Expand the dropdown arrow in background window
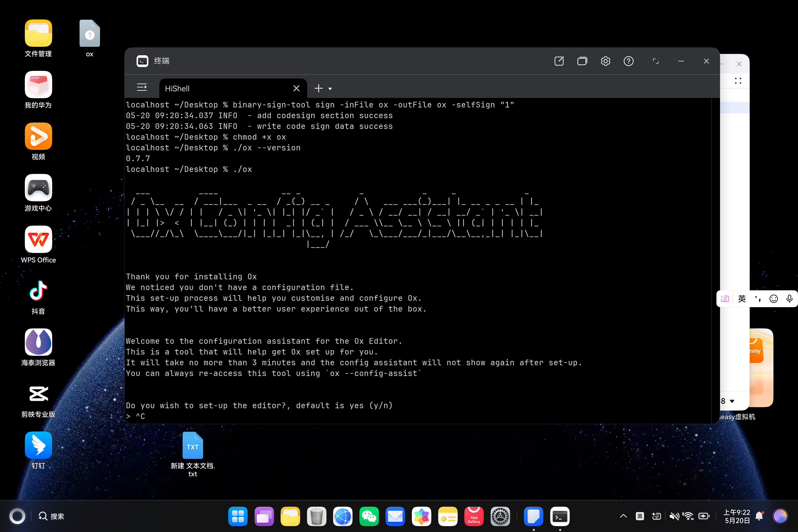The height and width of the screenshot is (532, 798). (x=732, y=401)
